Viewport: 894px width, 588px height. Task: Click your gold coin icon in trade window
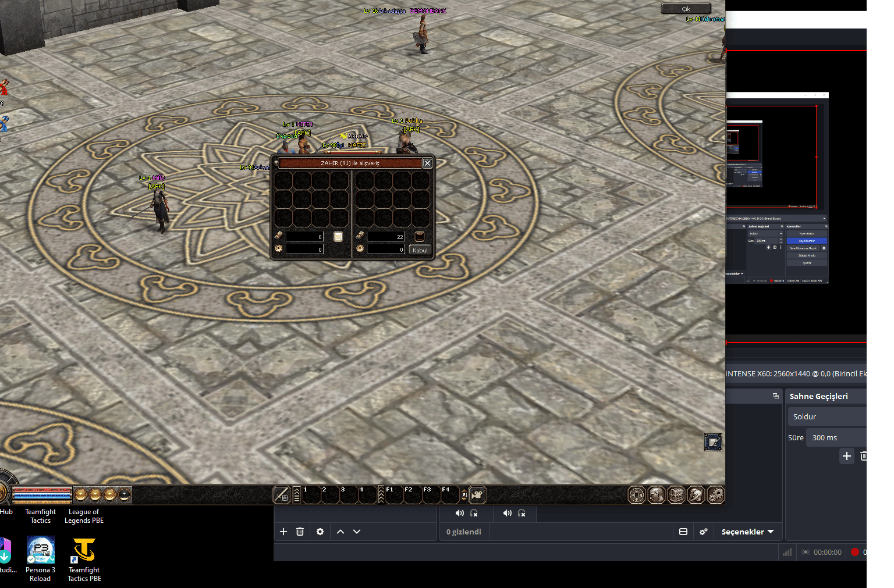pyautogui.click(x=278, y=249)
